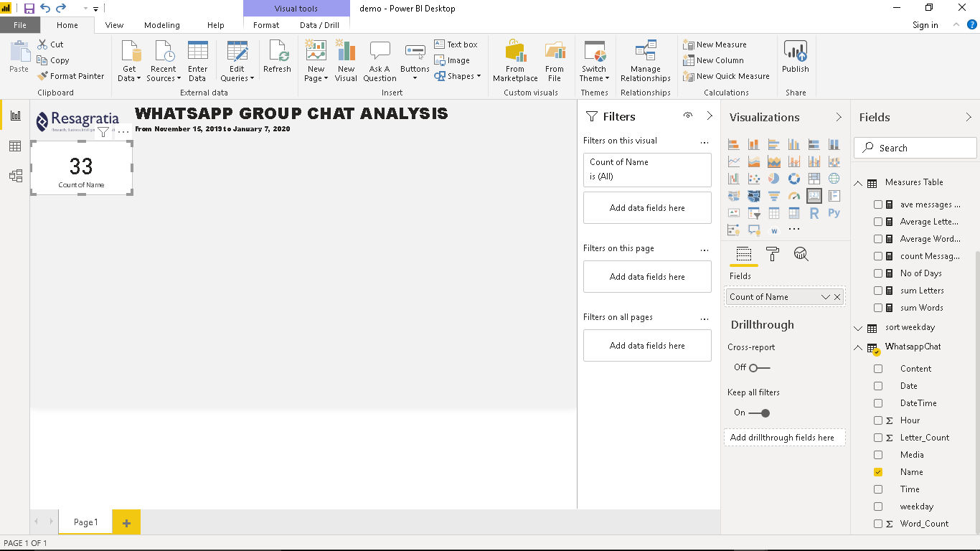Image resolution: width=980 pixels, height=551 pixels.
Task: Open the Shapes dropdown
Action: (458, 76)
